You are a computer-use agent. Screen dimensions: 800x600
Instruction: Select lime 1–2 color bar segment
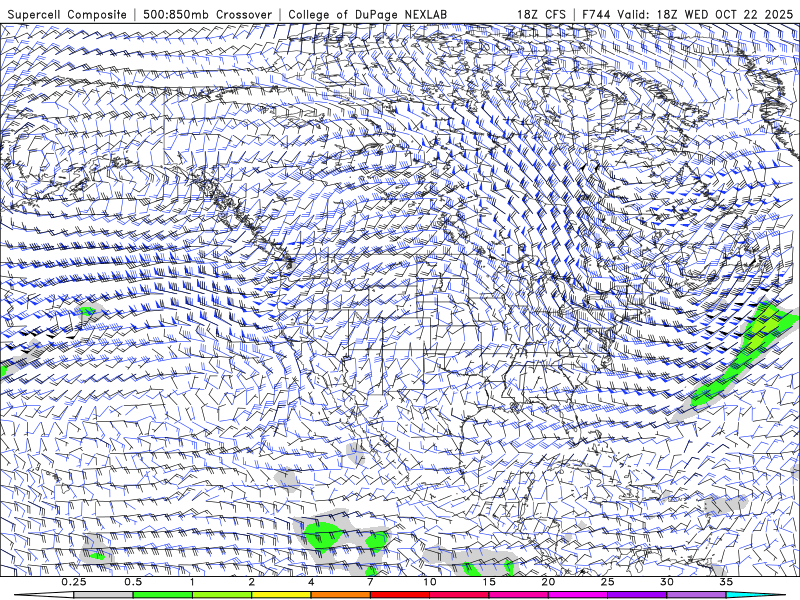point(221,595)
